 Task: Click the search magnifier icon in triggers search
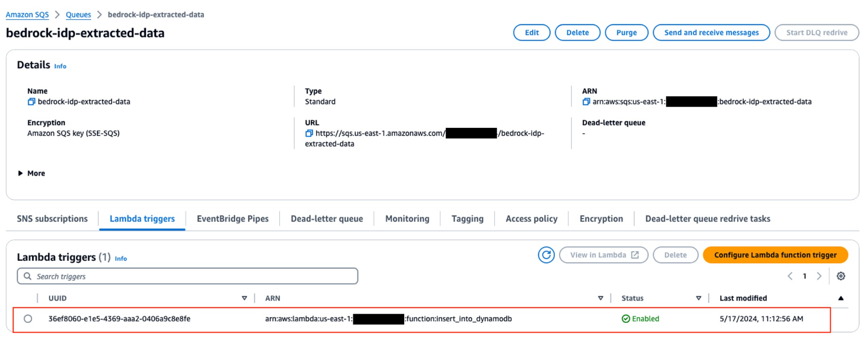(27, 276)
